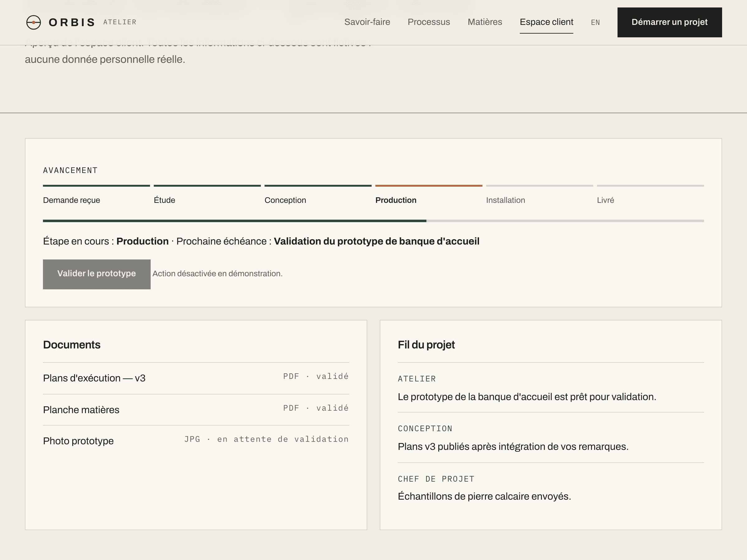This screenshot has height=560, width=747.
Task: Open the Savoir-faire menu item
Action: coord(367,22)
